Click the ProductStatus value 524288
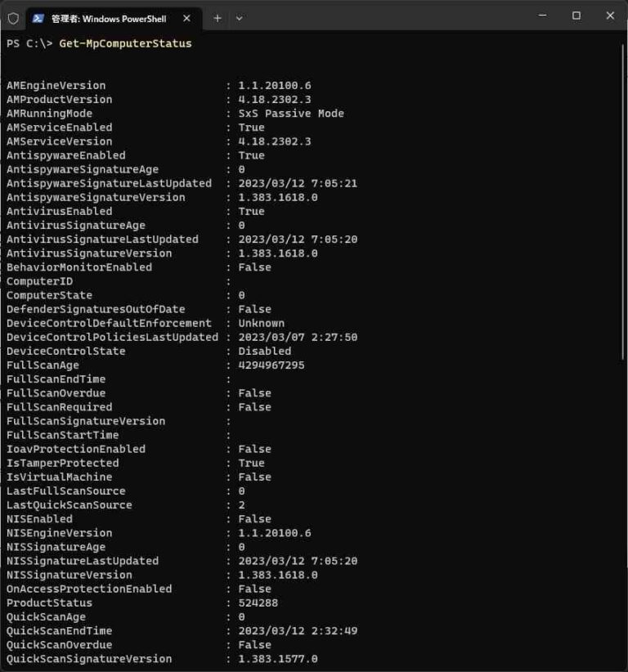This screenshot has height=672, width=628. (x=258, y=603)
